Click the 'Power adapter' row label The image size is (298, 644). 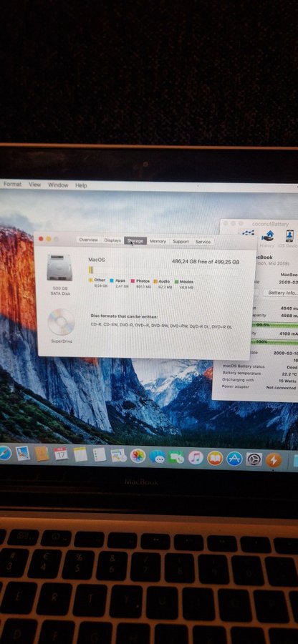pos(236,386)
